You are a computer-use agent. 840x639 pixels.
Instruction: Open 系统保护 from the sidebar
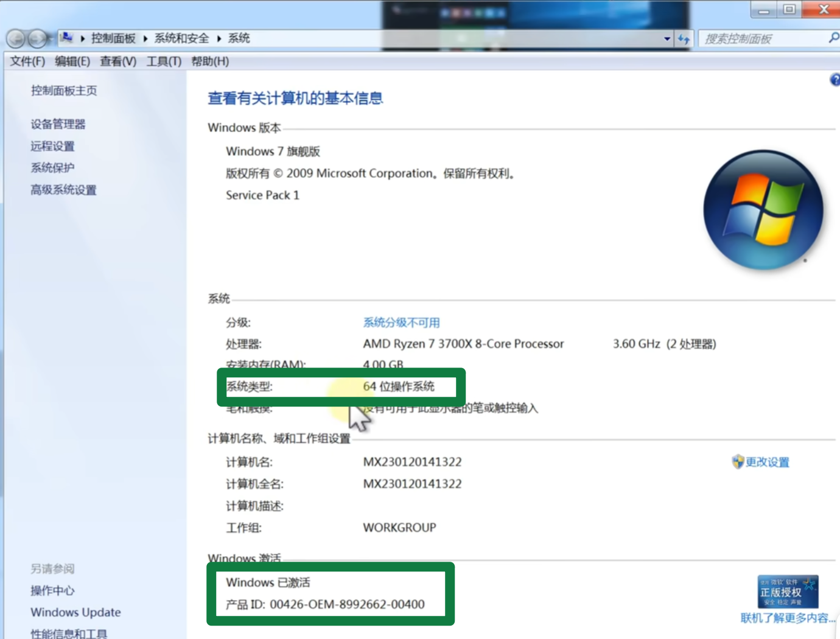pos(52,168)
